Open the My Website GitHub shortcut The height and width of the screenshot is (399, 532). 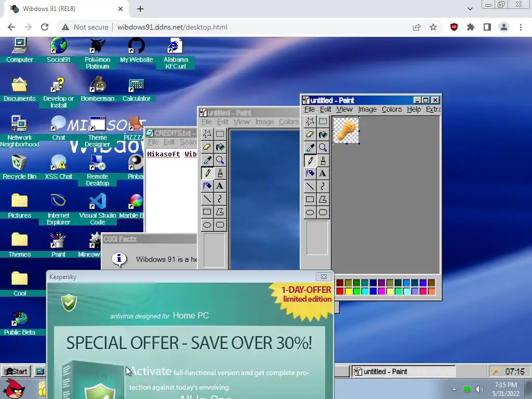point(137,50)
